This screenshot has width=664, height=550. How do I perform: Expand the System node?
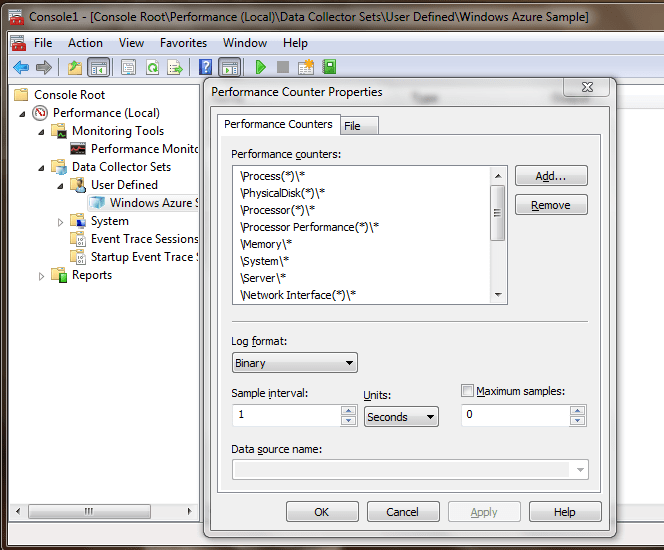60,222
